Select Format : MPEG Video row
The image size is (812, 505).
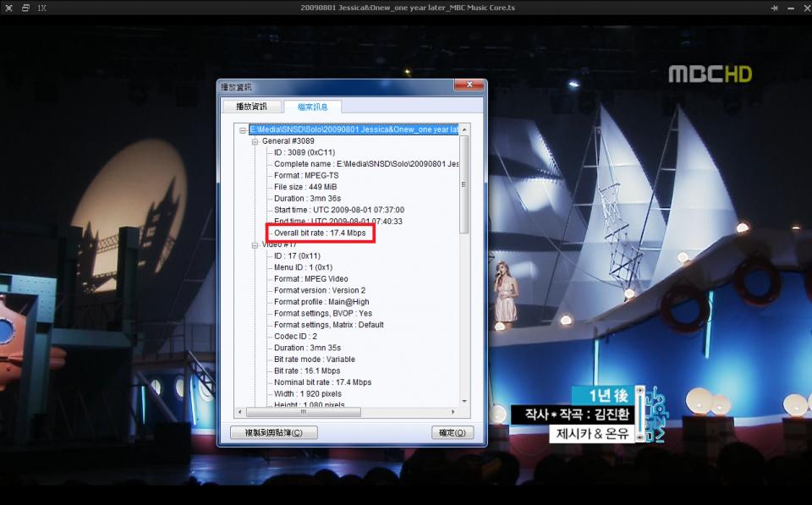310,278
